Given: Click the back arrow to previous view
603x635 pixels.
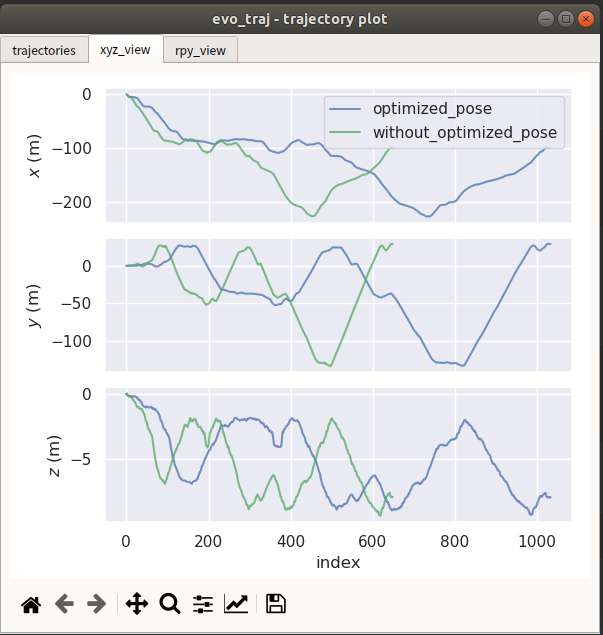Looking at the screenshot, I should [64, 603].
